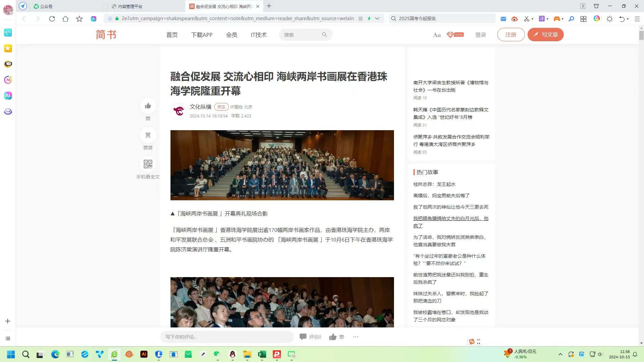
Task: Open WeChat from the taskbar
Action: [x=217, y=354]
